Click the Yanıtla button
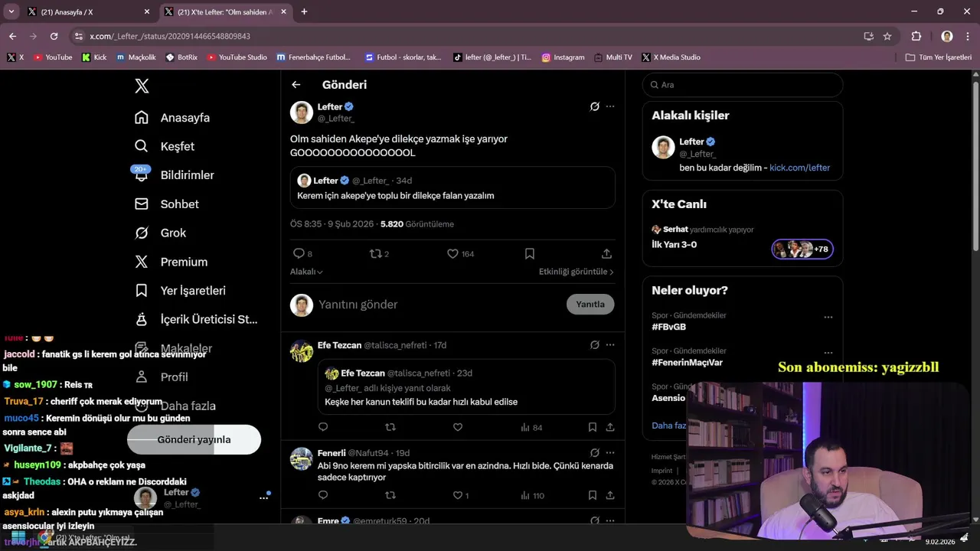The width and height of the screenshot is (980, 551). (x=590, y=305)
